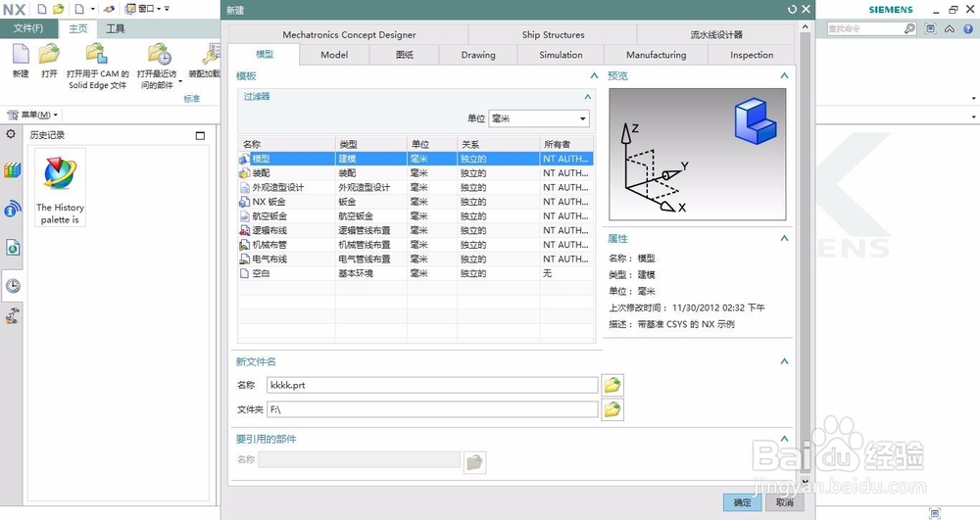Image resolution: width=980 pixels, height=520 pixels.
Task: Select the NX 钣金 template row
Action: [x=416, y=202]
